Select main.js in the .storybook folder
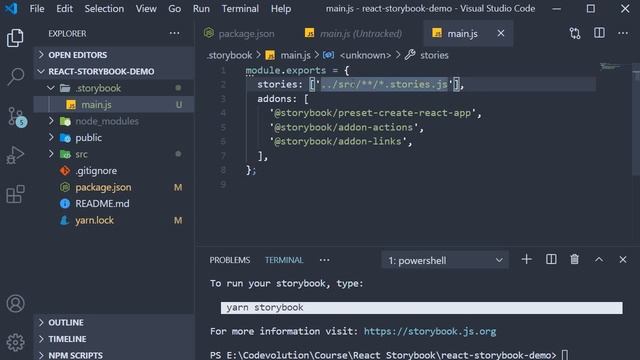The image size is (640, 360). pyautogui.click(x=114, y=104)
